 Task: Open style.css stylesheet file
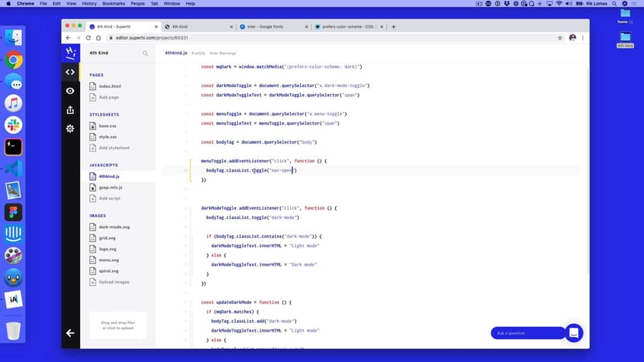coord(107,137)
